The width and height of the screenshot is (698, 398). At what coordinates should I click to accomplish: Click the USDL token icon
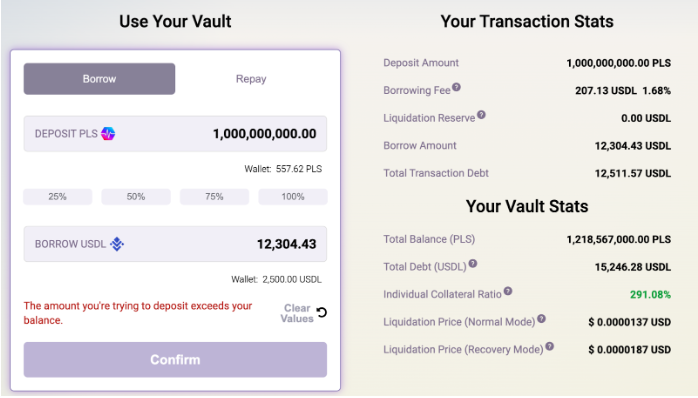coord(117,244)
